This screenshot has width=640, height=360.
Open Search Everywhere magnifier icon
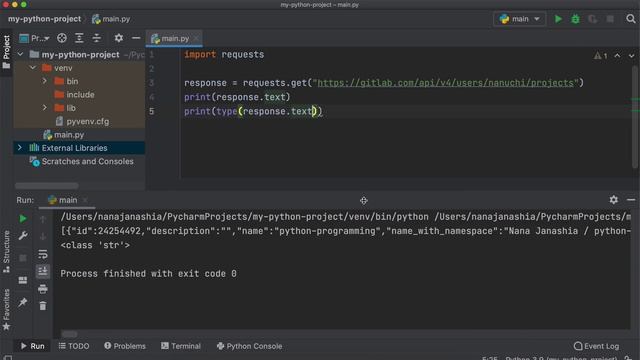(x=631, y=19)
